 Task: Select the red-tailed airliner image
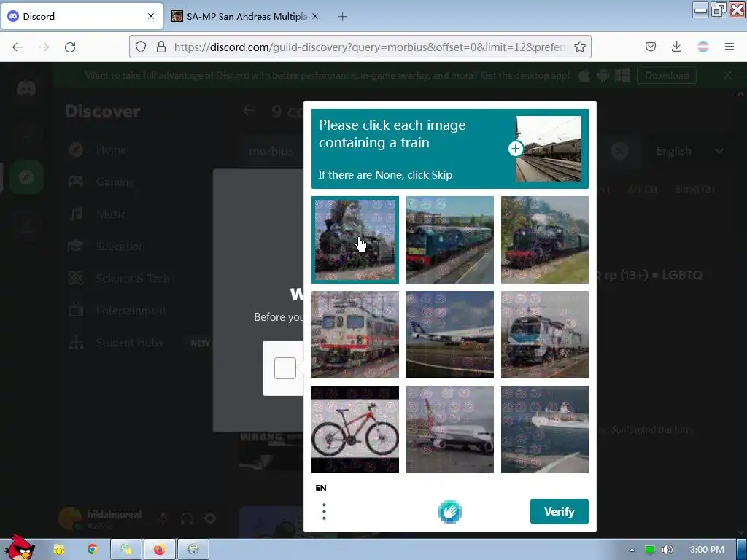pyautogui.click(x=449, y=429)
